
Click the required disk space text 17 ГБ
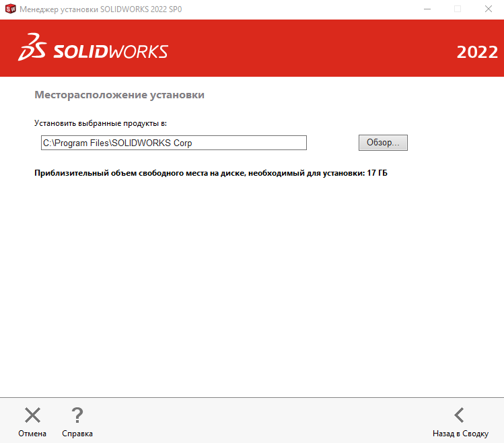pyautogui.click(x=377, y=173)
